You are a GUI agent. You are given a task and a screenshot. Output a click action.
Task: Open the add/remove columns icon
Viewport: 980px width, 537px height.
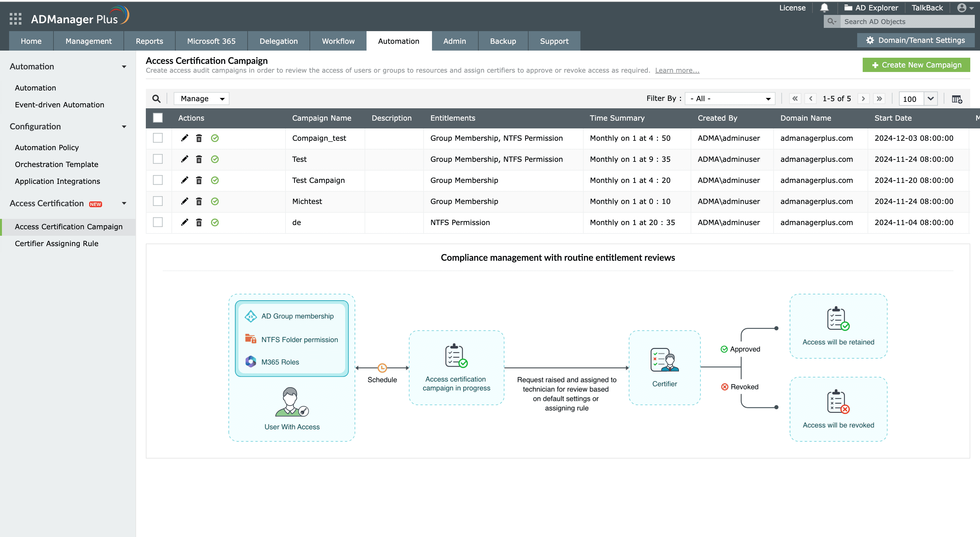coord(957,99)
